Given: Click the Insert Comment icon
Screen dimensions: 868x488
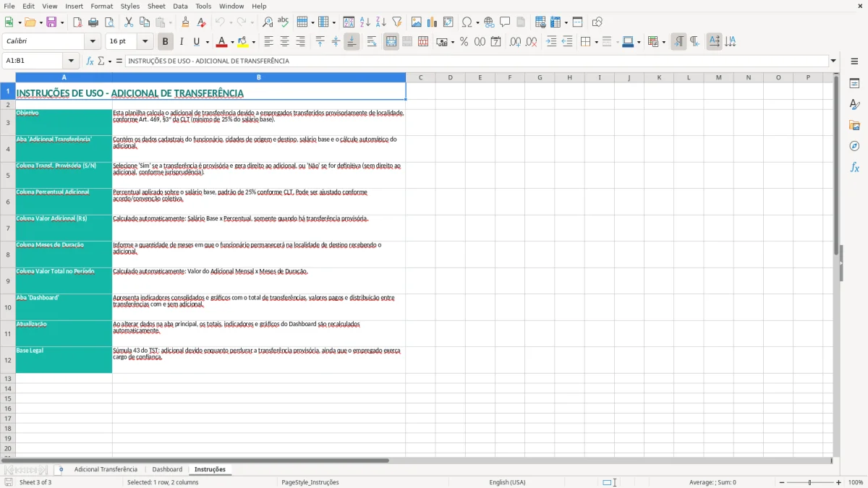Looking at the screenshot, I should pos(505,22).
